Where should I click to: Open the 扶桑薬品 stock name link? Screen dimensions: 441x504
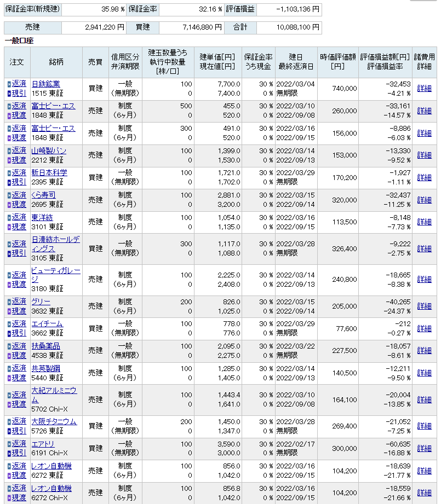(x=46, y=346)
